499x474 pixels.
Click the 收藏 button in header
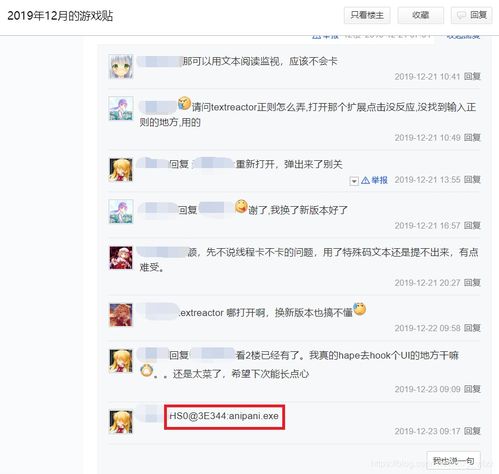pos(420,15)
